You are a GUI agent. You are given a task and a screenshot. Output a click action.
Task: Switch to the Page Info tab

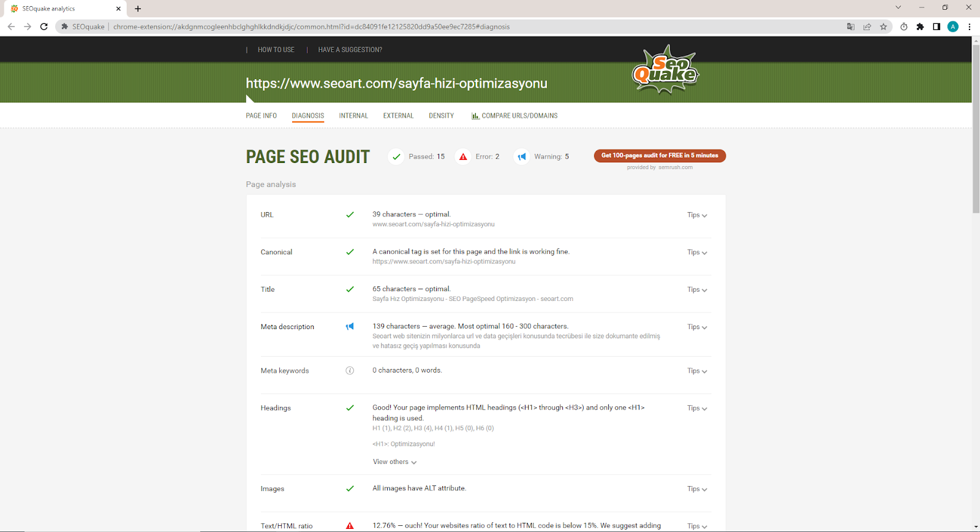(262, 116)
